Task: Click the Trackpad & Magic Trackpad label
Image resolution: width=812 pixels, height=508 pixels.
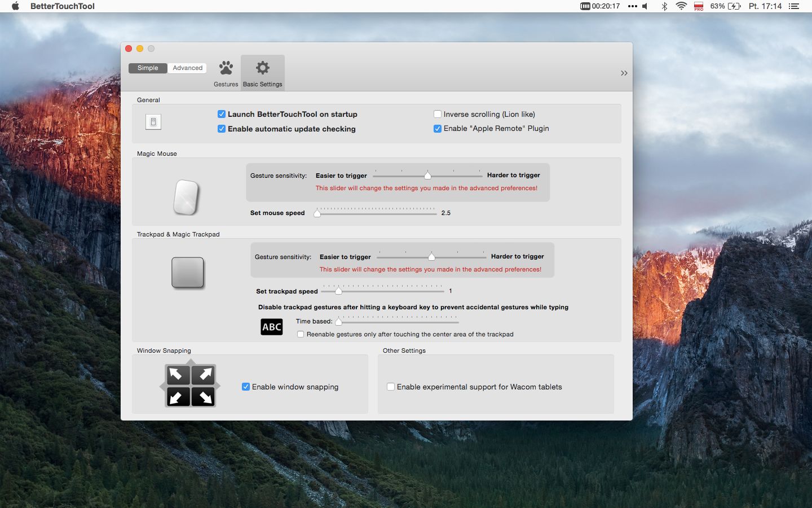Action: coord(178,234)
